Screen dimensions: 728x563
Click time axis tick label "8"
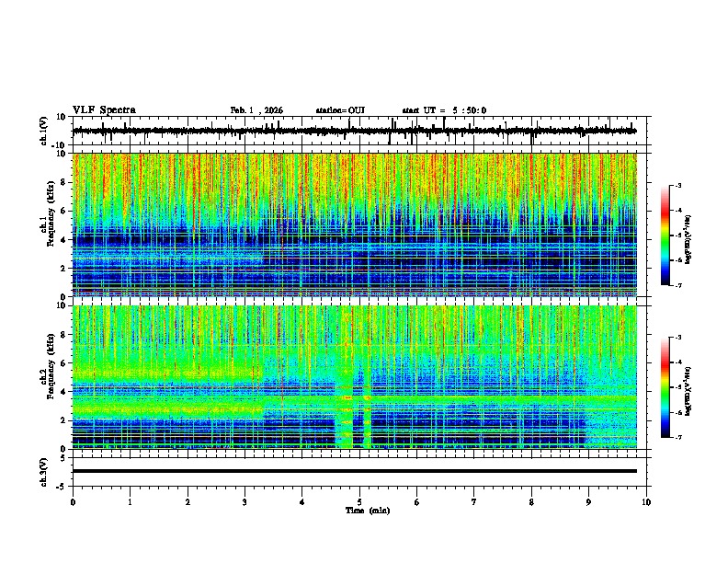coord(531,502)
